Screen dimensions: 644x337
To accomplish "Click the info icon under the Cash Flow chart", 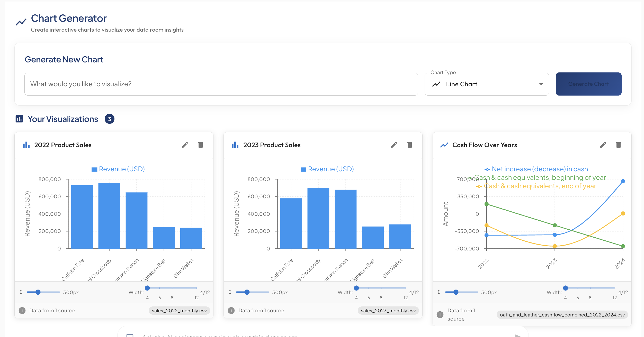I will click(x=440, y=315).
